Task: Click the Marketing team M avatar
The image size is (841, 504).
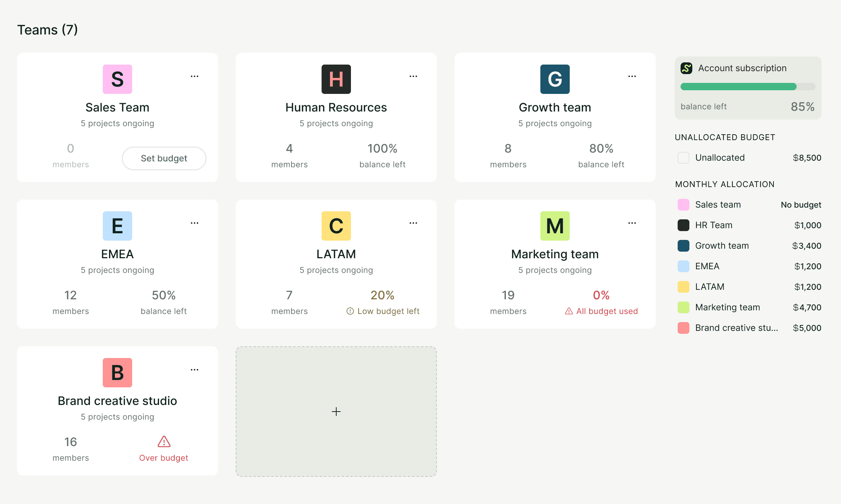Action: pos(555,226)
